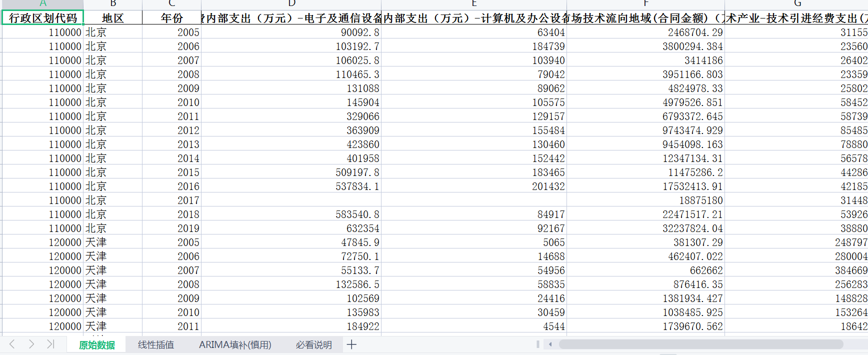Click the next sheet navigation arrow
868x355 pixels.
31,344
